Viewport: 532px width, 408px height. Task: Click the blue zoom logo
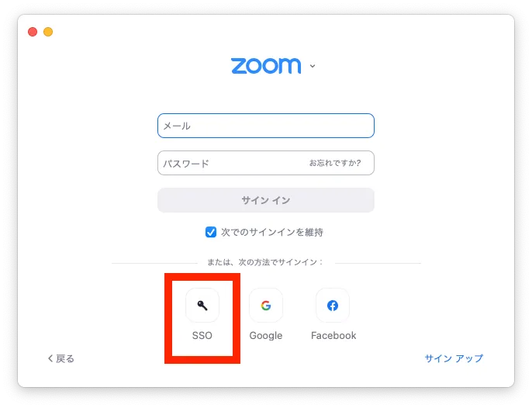[266, 65]
